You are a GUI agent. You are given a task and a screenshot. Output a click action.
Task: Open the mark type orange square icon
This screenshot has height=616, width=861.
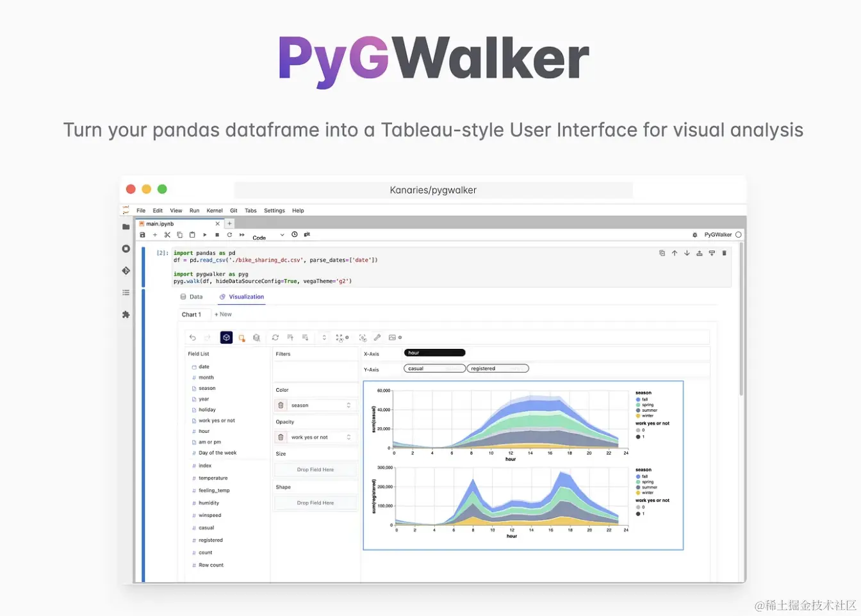242,337
